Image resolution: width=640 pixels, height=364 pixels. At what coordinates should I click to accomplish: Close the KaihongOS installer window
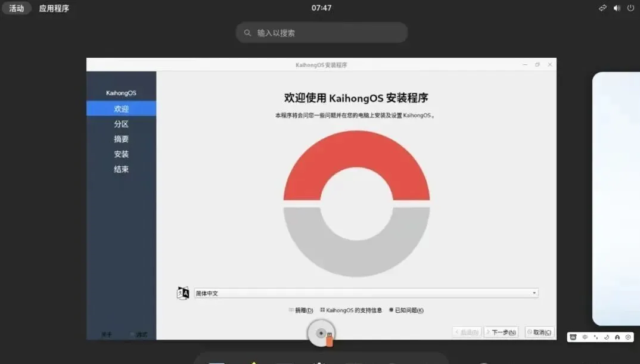[550, 64]
